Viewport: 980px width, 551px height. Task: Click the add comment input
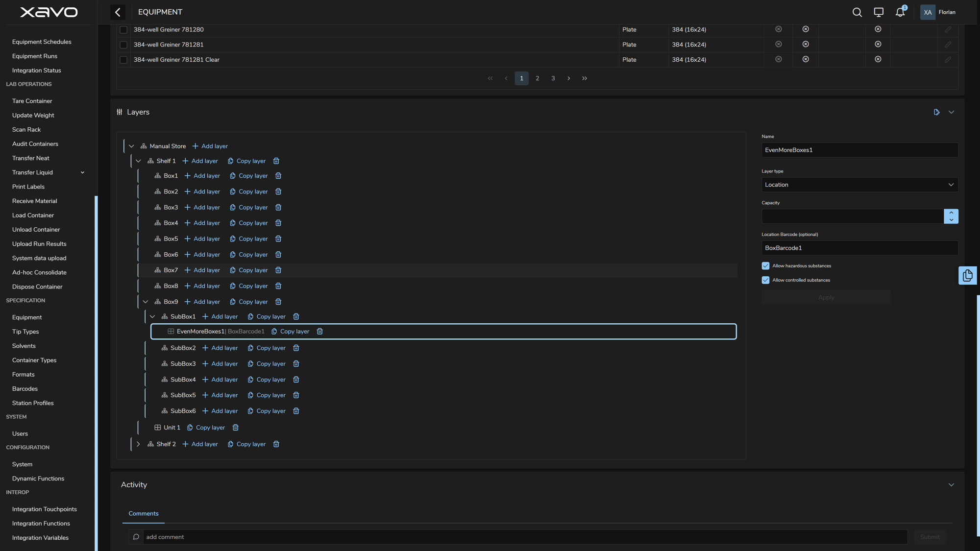524,537
